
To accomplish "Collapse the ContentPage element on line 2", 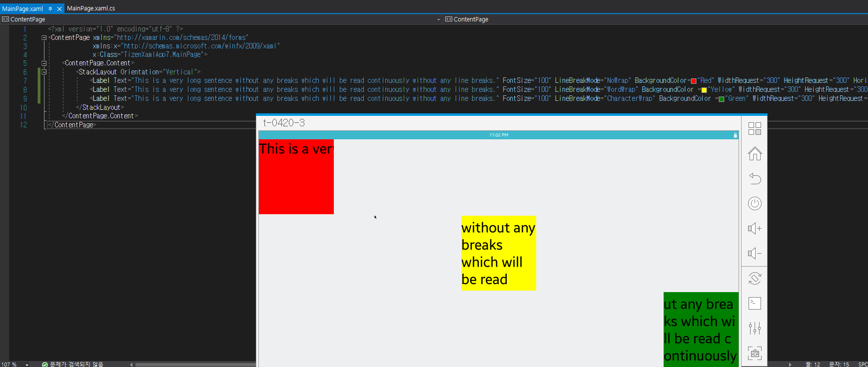I will tap(44, 37).
